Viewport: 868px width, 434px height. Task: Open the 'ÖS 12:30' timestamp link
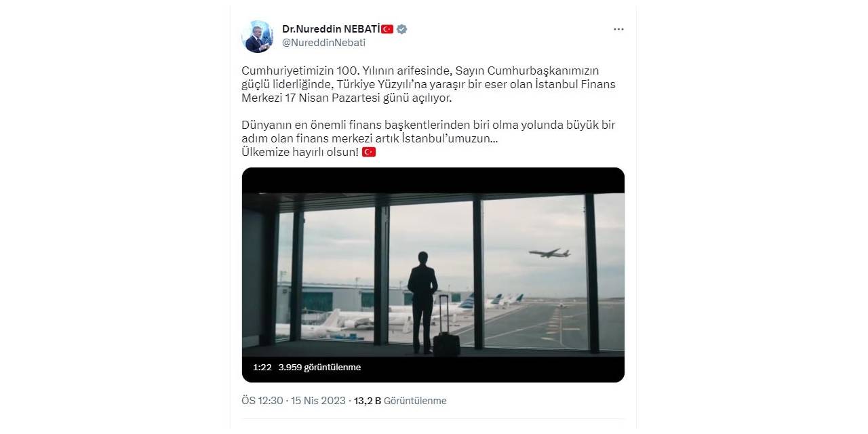pyautogui.click(x=262, y=401)
